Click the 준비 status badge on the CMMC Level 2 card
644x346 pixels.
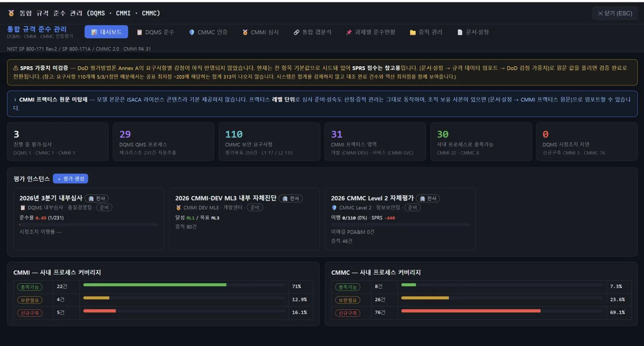pyautogui.click(x=412, y=208)
